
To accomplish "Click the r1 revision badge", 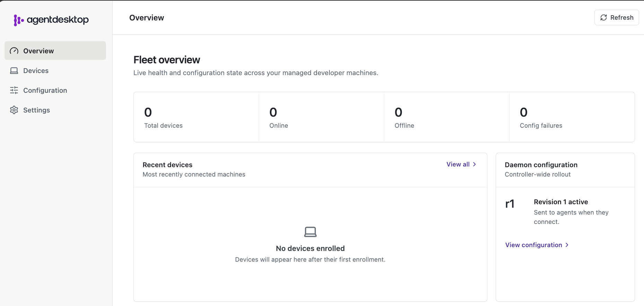I will click(510, 204).
